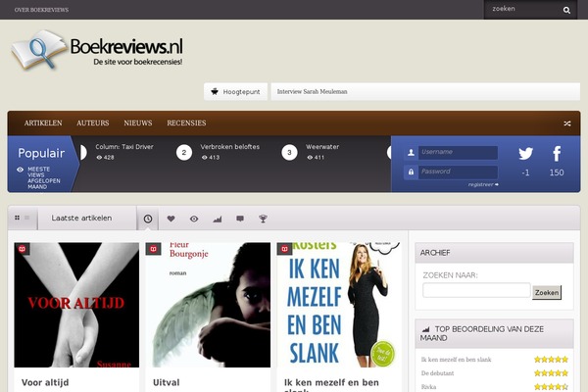Click review badge on Uitval cover

(154, 249)
